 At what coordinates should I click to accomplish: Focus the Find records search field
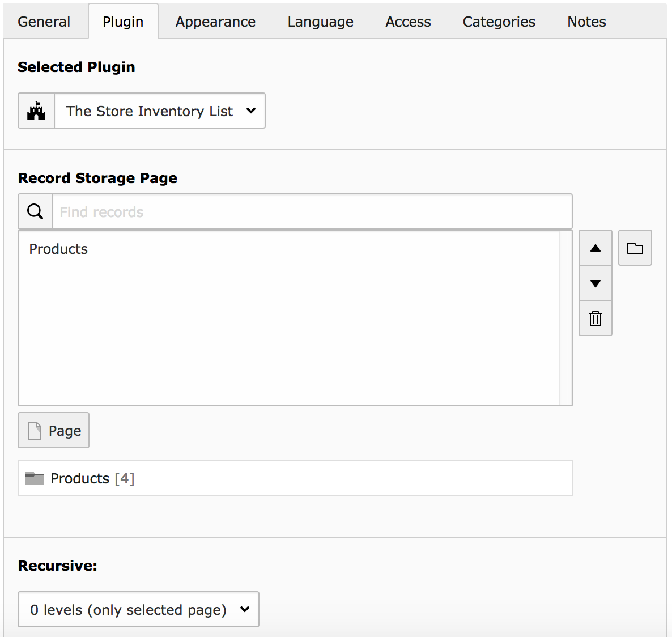(x=312, y=212)
